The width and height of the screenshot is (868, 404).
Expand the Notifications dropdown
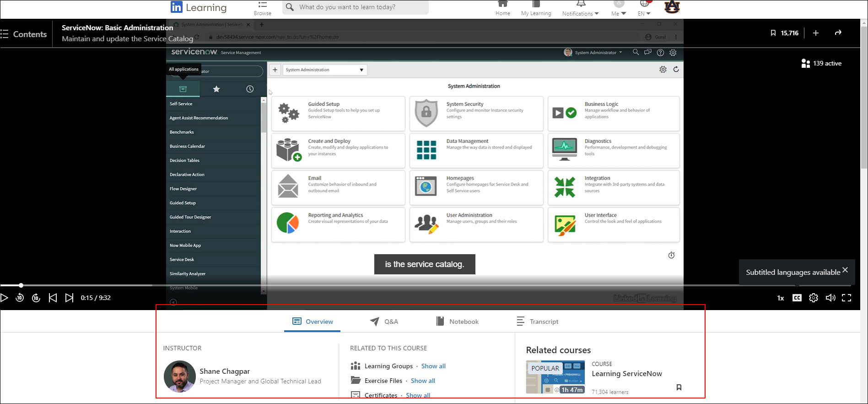tap(580, 8)
